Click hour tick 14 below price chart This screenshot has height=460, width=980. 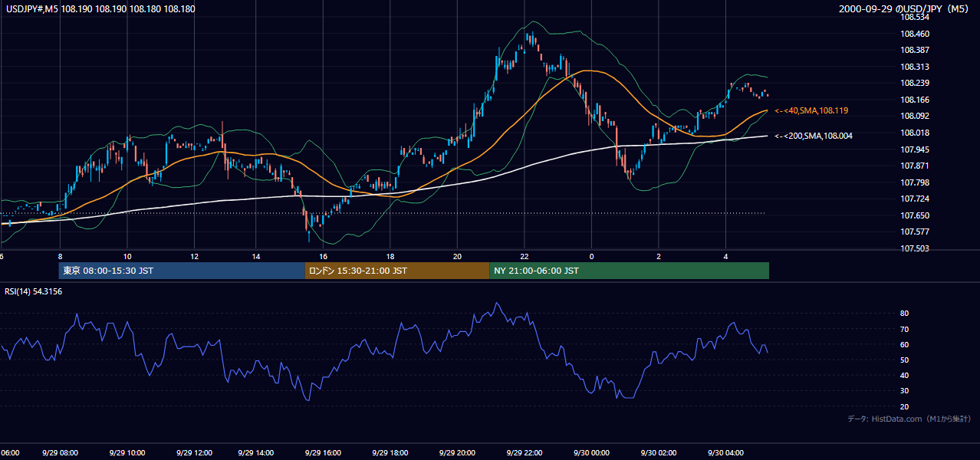click(256, 257)
